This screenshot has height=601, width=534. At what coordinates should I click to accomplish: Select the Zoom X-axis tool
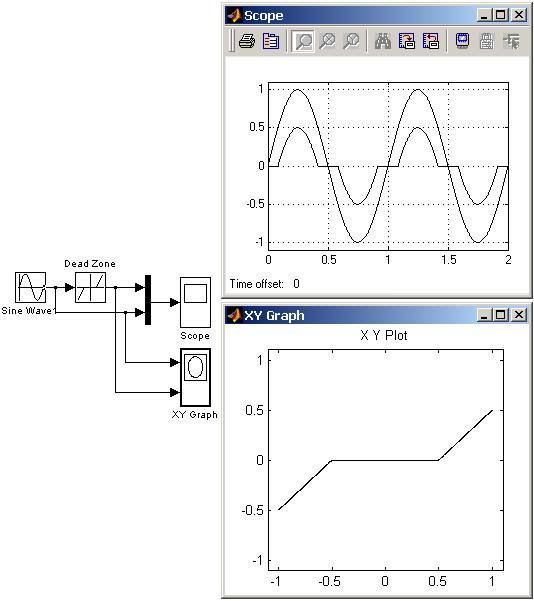[327, 41]
